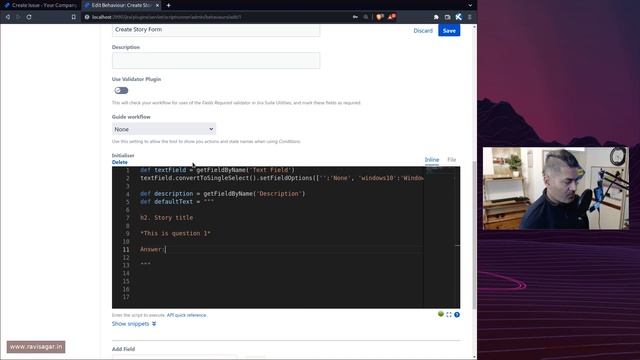Screen dimensions: 640x360
Task: Open the Brave Shields lion icon
Action: click(x=380, y=17)
